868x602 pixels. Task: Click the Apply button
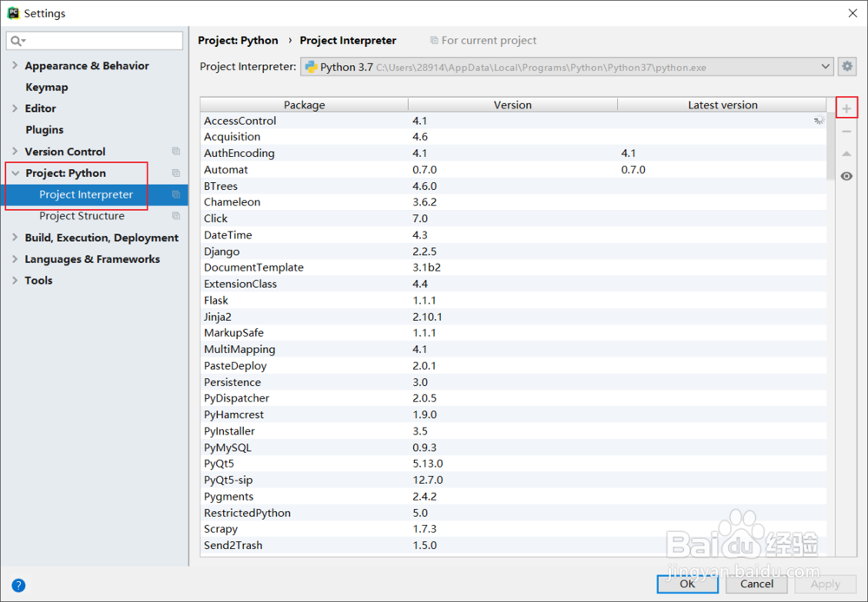pyautogui.click(x=825, y=584)
